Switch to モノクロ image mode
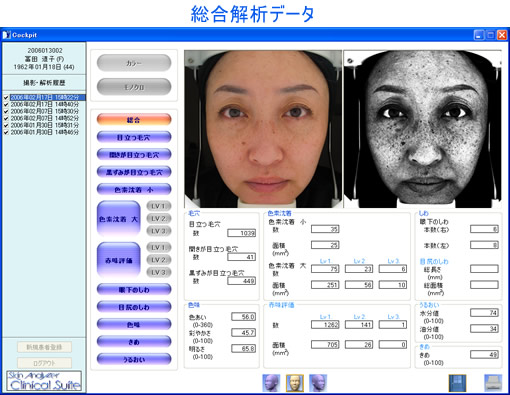The width and height of the screenshot is (510, 395). [134, 87]
